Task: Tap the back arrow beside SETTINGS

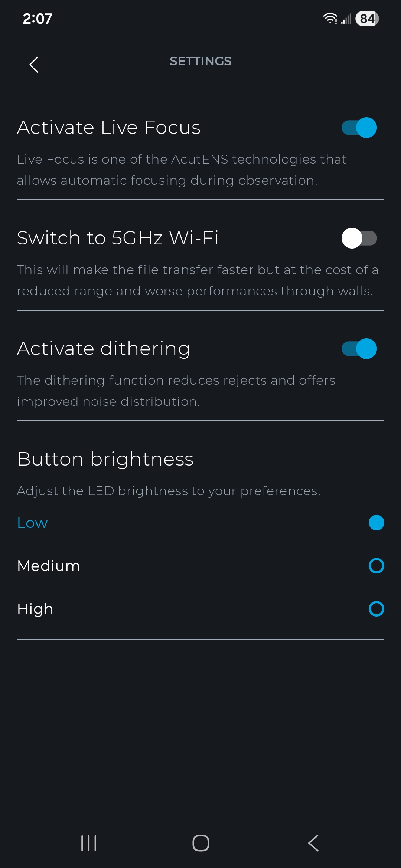Action: tap(34, 65)
